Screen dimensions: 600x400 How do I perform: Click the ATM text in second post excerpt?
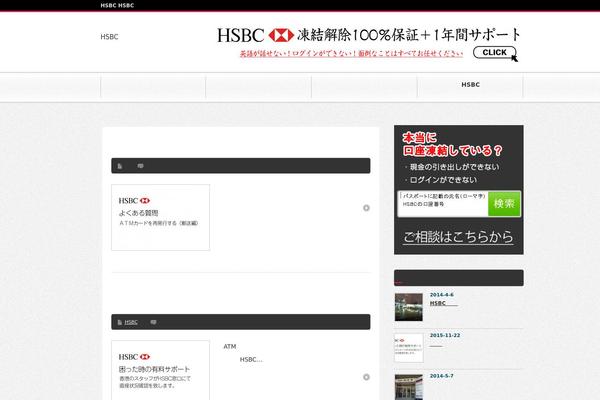click(x=230, y=346)
